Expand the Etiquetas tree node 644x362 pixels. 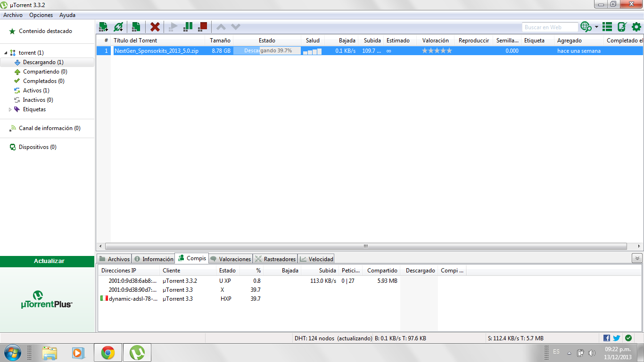click(11, 109)
